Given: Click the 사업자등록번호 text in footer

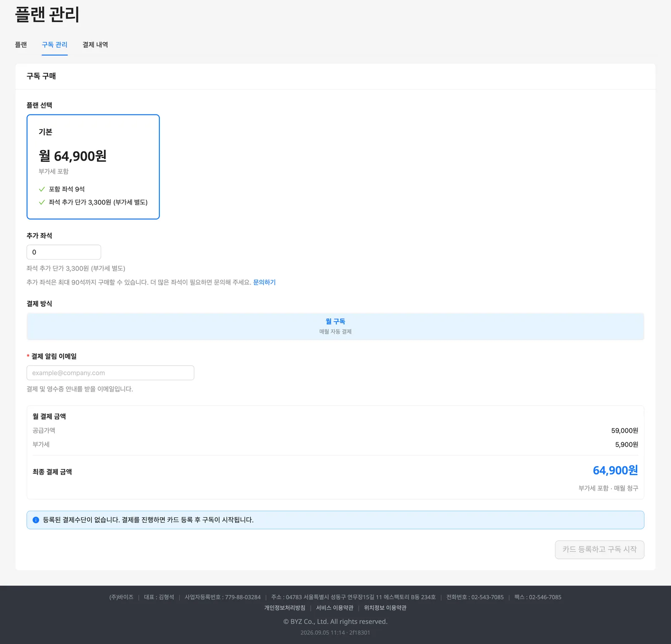Looking at the screenshot, I should [223, 597].
